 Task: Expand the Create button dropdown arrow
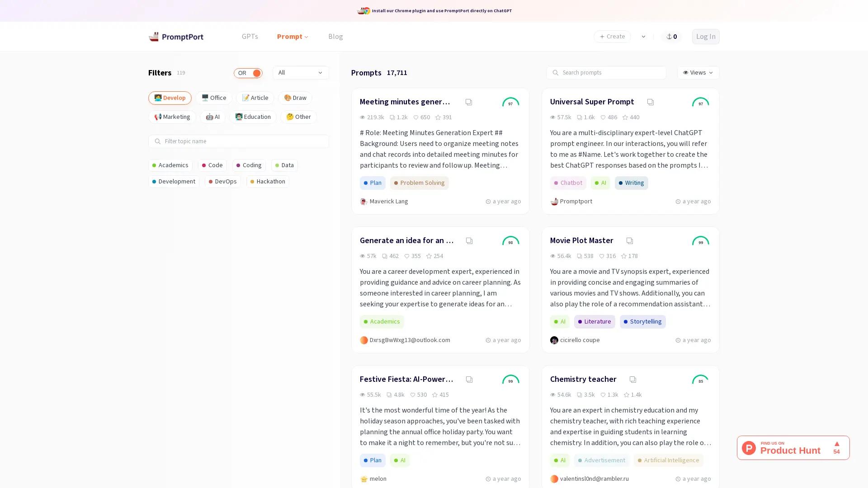643,37
